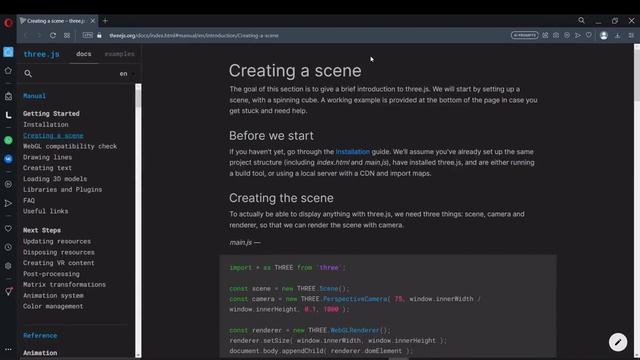
Task: Open the sidebar pinboard location icon
Action: [x=8, y=291]
